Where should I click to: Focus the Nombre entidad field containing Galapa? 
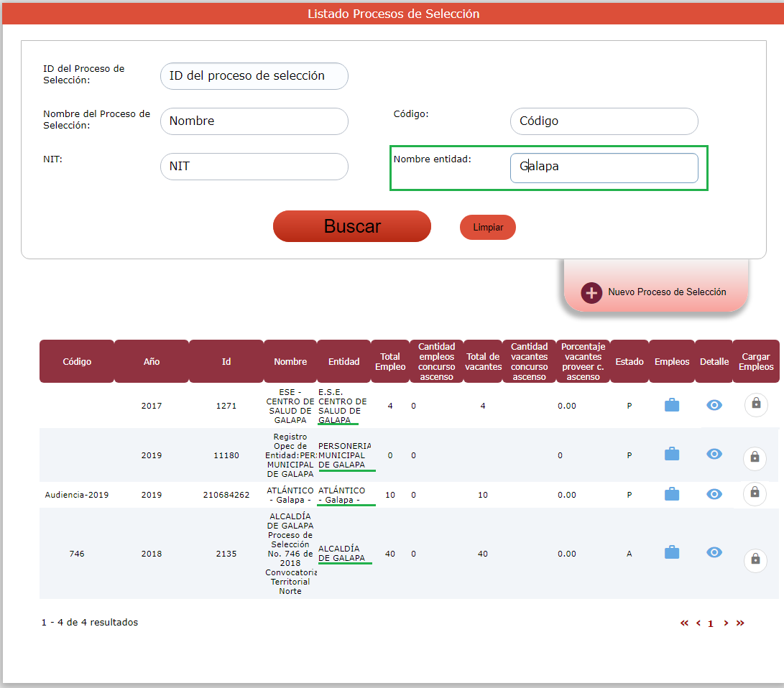coord(604,167)
